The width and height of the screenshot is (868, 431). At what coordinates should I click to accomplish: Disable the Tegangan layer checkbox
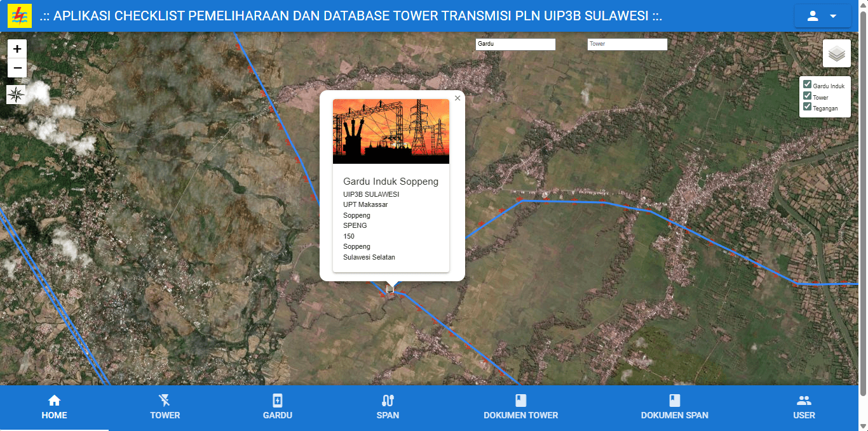point(807,107)
